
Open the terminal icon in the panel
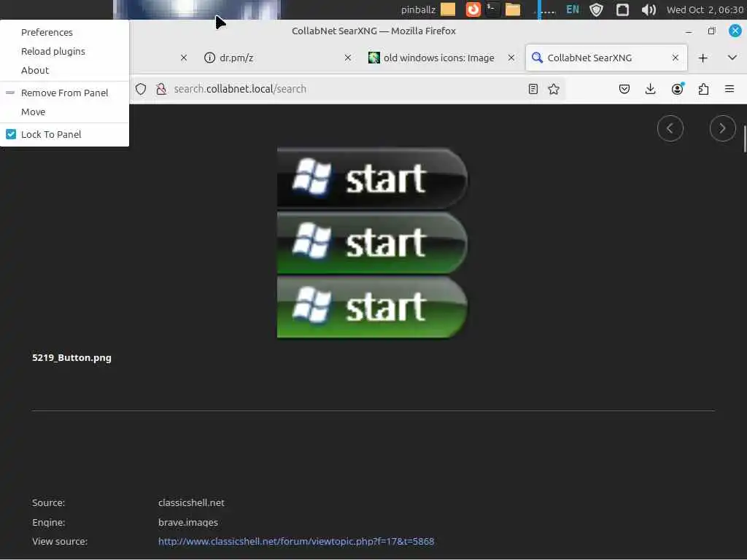click(x=492, y=9)
